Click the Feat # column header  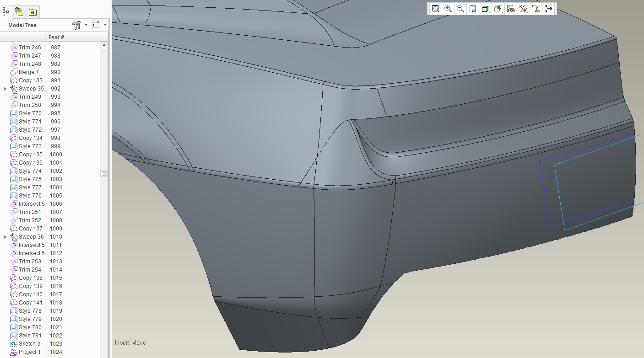(56, 37)
